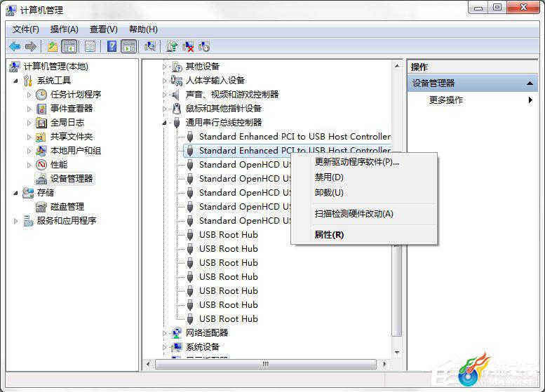Image resolution: width=545 pixels, height=392 pixels.
Task: Select the 性能 icon in the tree
Action: (x=41, y=165)
